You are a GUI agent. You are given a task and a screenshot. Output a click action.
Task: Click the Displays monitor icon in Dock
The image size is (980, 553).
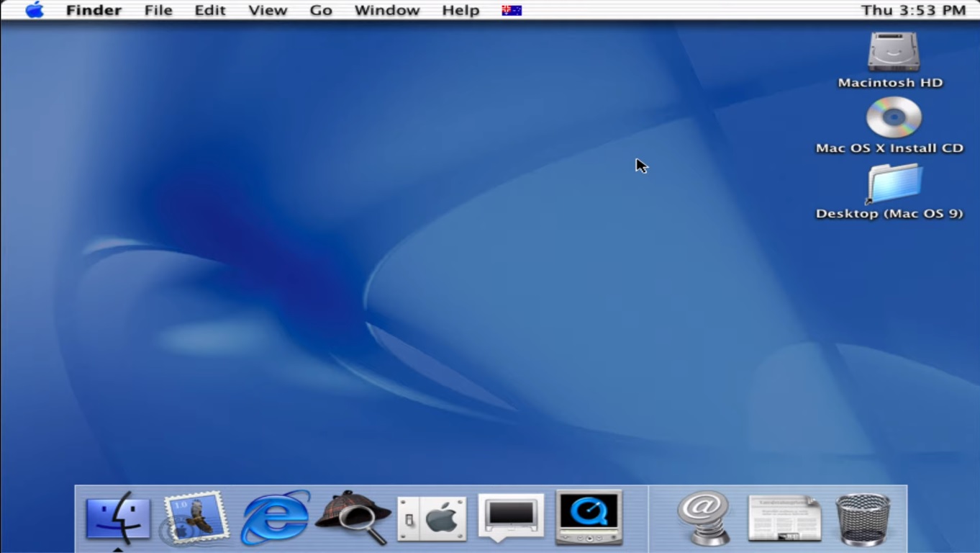pyautogui.click(x=511, y=517)
